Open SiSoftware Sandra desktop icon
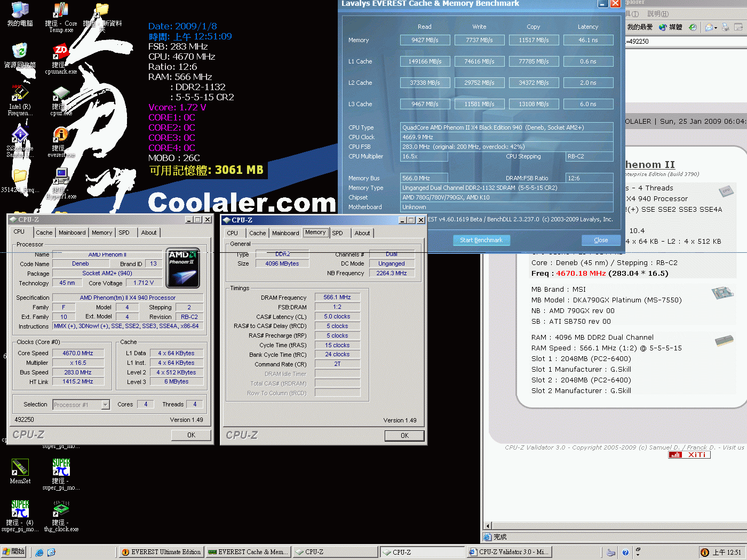747x560 pixels. point(20,142)
